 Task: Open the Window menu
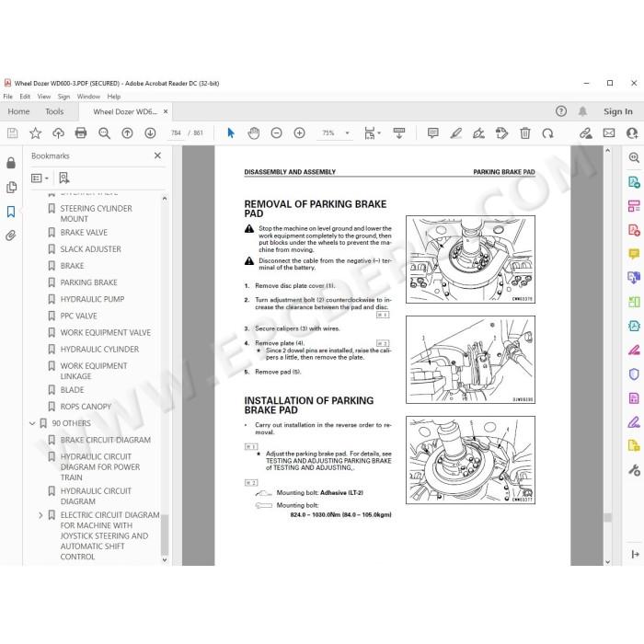coord(88,97)
